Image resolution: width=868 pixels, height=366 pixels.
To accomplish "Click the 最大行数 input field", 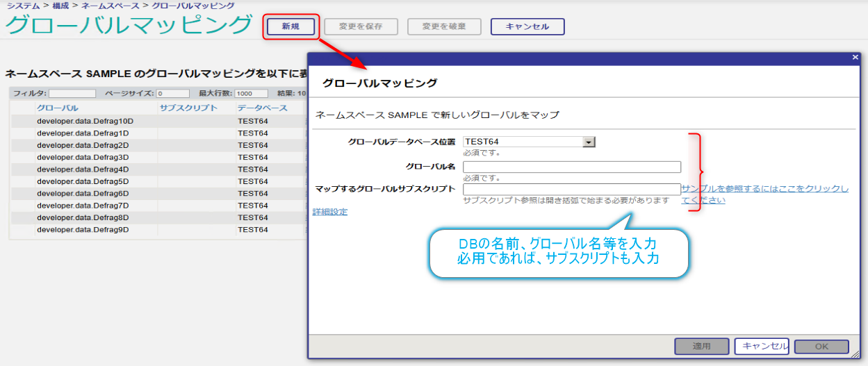I will point(251,93).
